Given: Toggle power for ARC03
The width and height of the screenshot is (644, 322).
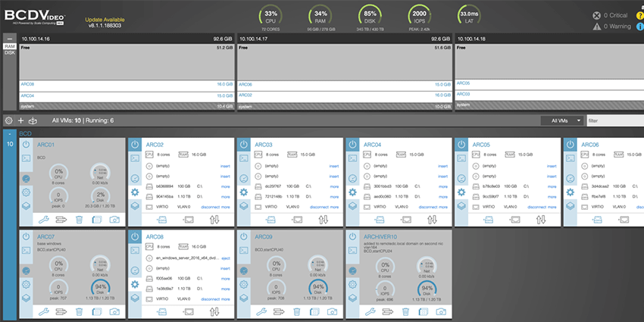Looking at the screenshot, I should 243,145.
